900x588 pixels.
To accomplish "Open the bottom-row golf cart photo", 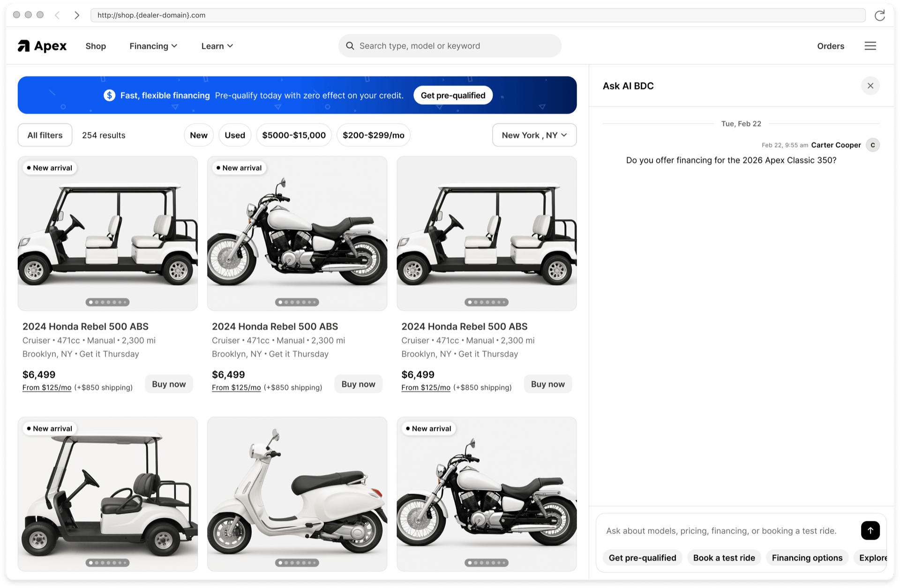I will coord(107,493).
